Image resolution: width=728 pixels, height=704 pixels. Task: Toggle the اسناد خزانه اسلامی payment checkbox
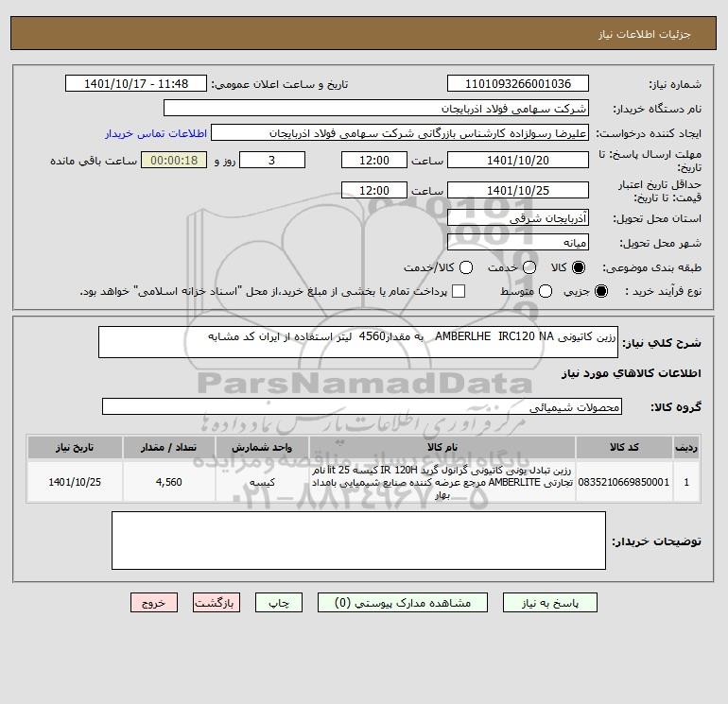click(459, 291)
